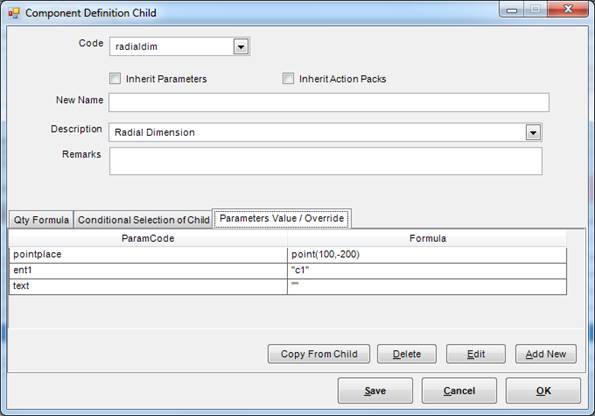Open the Conditional Selection of Child tab

143,220
